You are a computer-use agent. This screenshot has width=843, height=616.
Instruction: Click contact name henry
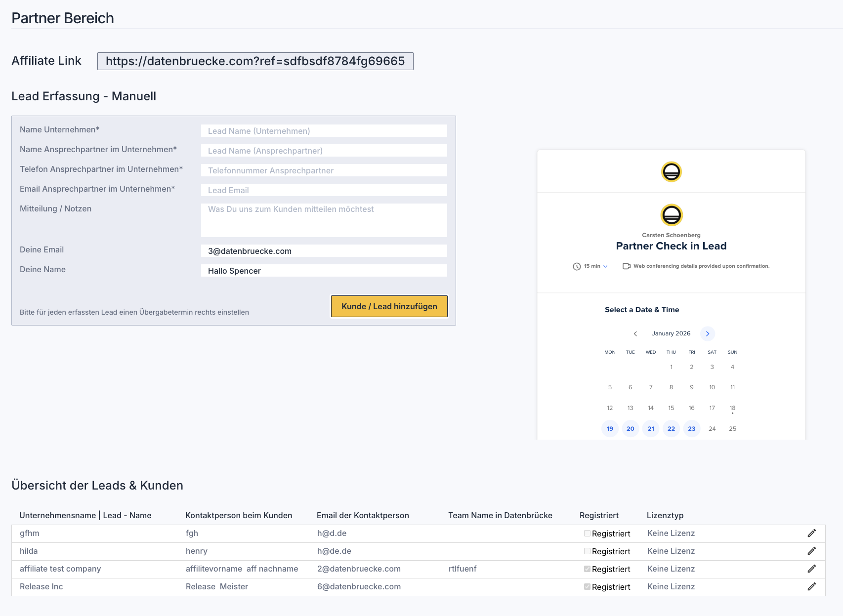197,551
